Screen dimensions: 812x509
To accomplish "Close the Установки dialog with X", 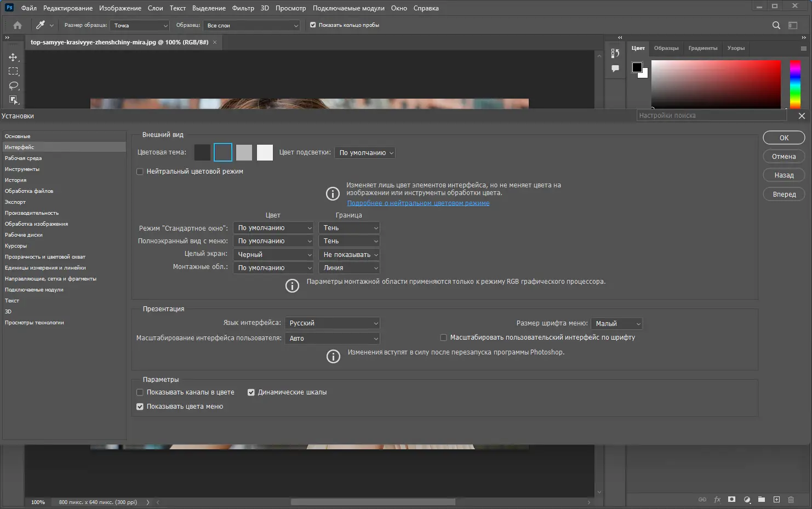I will [x=802, y=116].
